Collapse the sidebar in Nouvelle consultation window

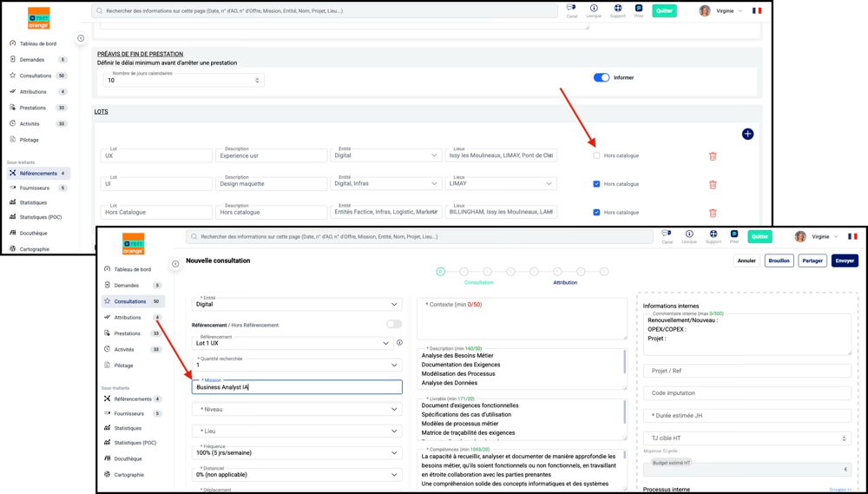[175, 264]
